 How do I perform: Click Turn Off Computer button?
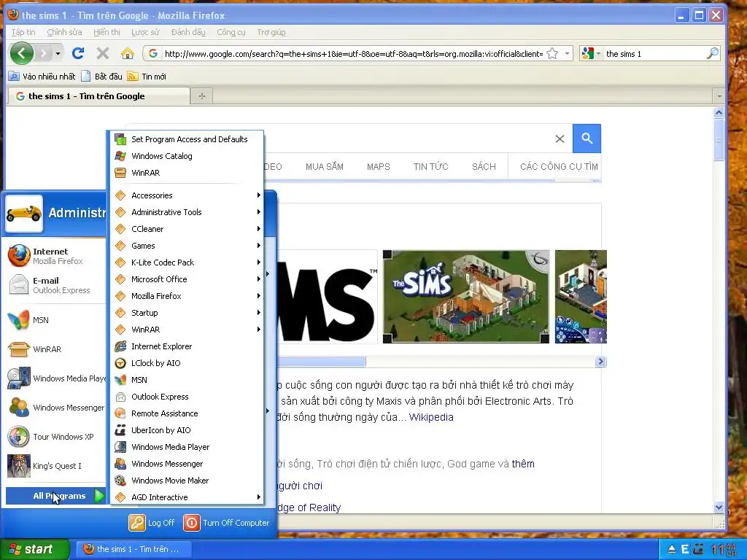point(226,523)
